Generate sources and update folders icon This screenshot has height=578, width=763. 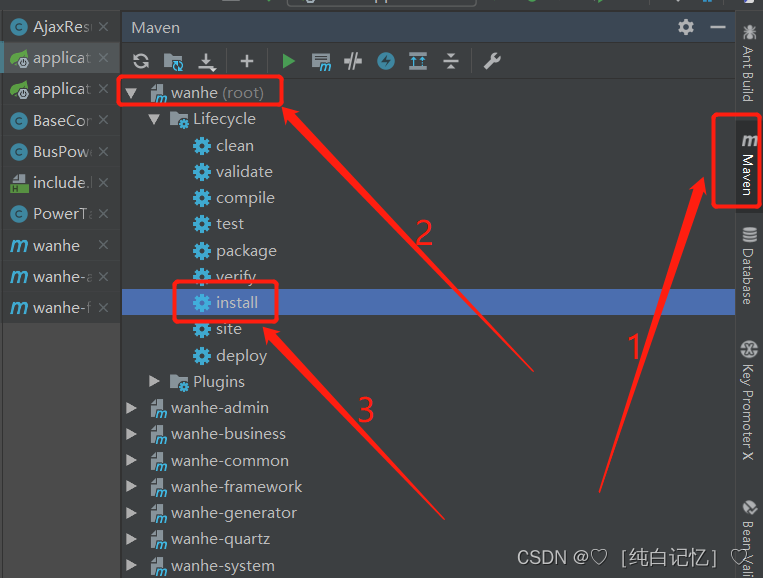coord(173,62)
